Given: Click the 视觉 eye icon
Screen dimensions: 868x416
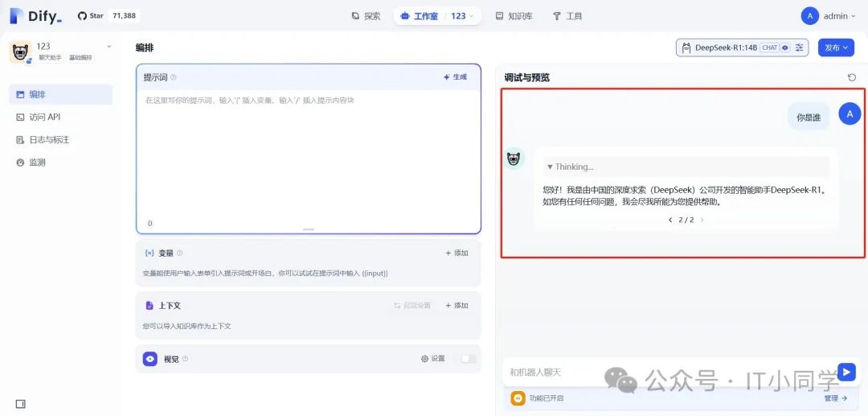Looking at the screenshot, I should 150,359.
